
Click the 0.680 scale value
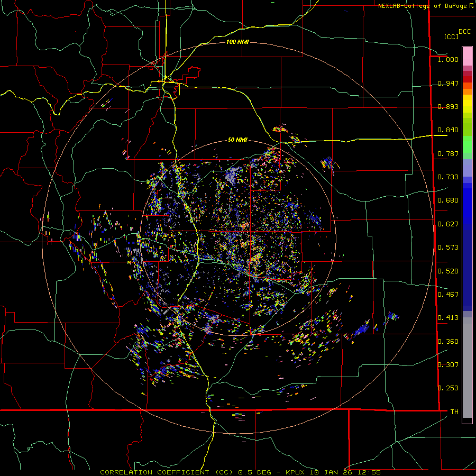point(448,200)
